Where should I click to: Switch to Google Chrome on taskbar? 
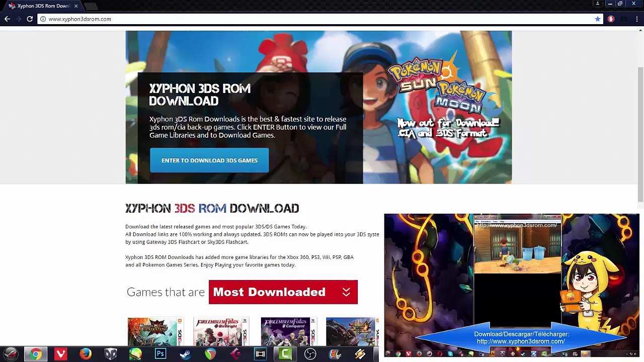pos(36,354)
